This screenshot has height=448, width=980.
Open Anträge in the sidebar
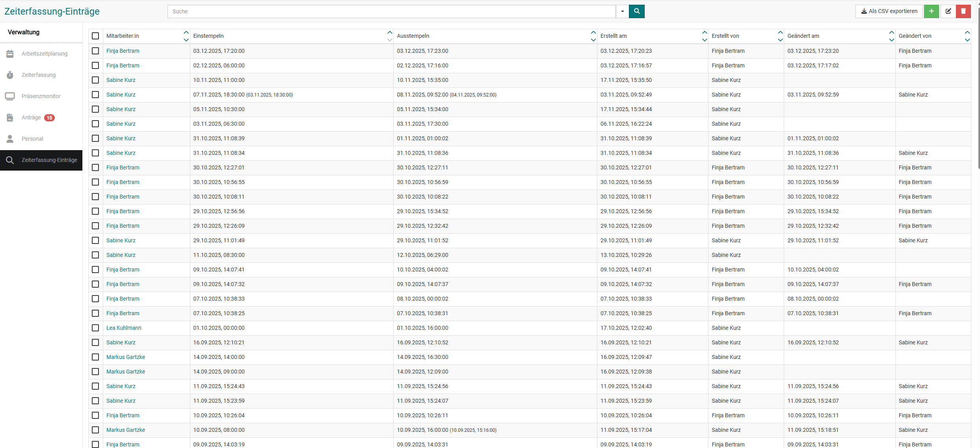32,117
